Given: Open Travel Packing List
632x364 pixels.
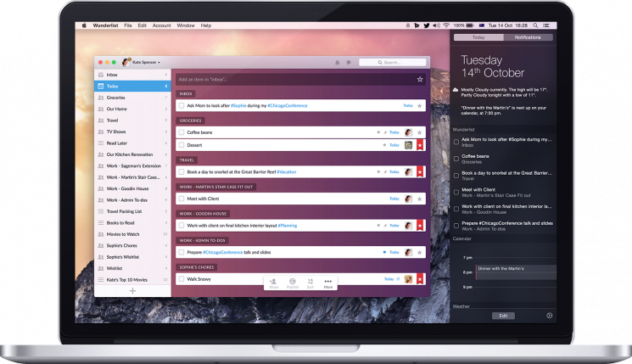Looking at the screenshot, I should click(132, 211).
